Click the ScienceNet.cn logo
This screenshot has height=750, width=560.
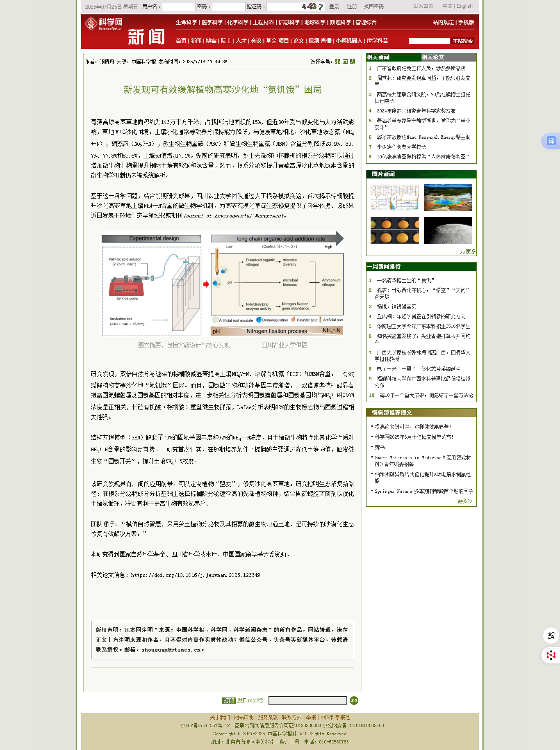(104, 24)
